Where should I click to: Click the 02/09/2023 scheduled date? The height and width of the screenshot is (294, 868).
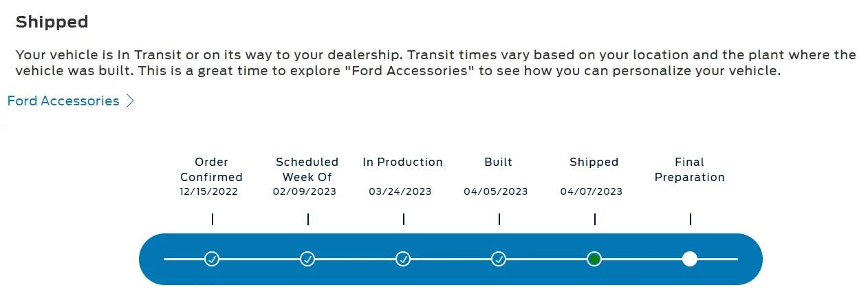pyautogui.click(x=305, y=191)
